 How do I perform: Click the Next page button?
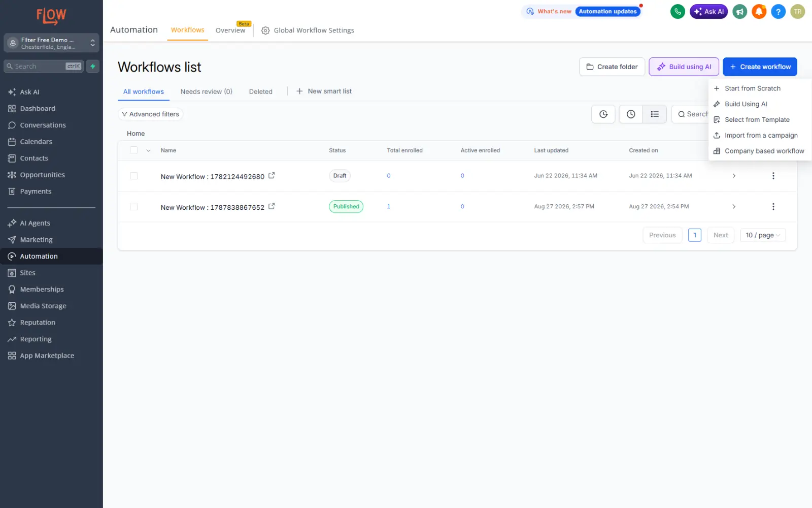coord(721,235)
